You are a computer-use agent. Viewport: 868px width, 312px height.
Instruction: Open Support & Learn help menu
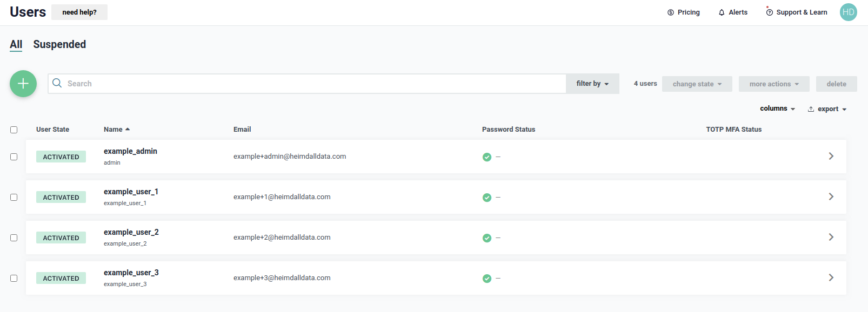point(796,12)
